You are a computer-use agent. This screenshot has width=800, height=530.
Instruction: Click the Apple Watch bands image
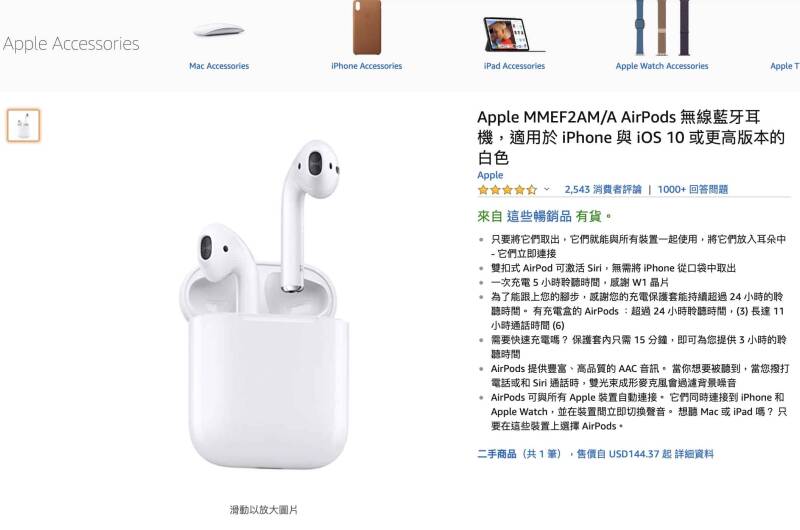tap(662, 28)
